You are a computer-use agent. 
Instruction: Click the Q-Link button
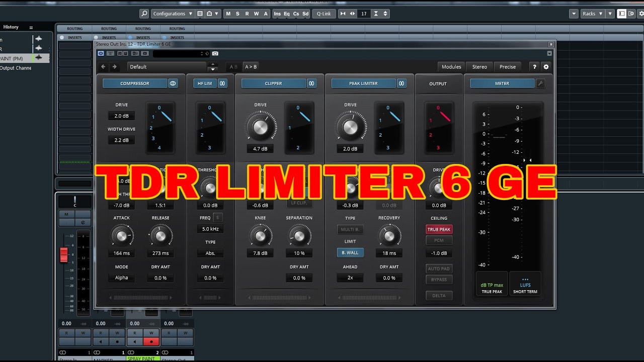pos(324,14)
